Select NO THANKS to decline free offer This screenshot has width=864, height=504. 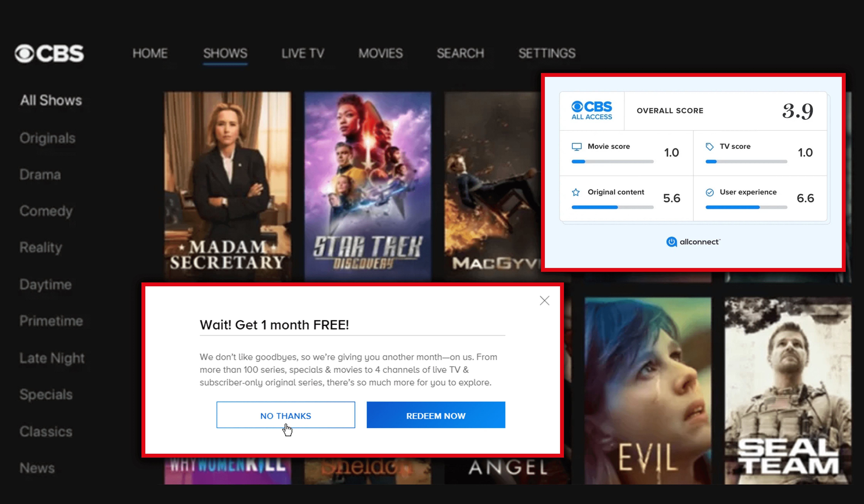[286, 415]
